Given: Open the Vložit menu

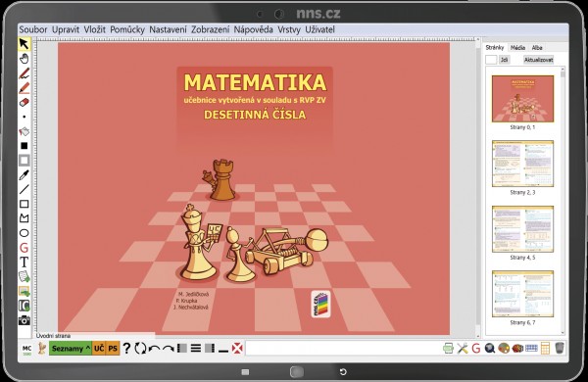Looking at the screenshot, I should (x=95, y=29).
